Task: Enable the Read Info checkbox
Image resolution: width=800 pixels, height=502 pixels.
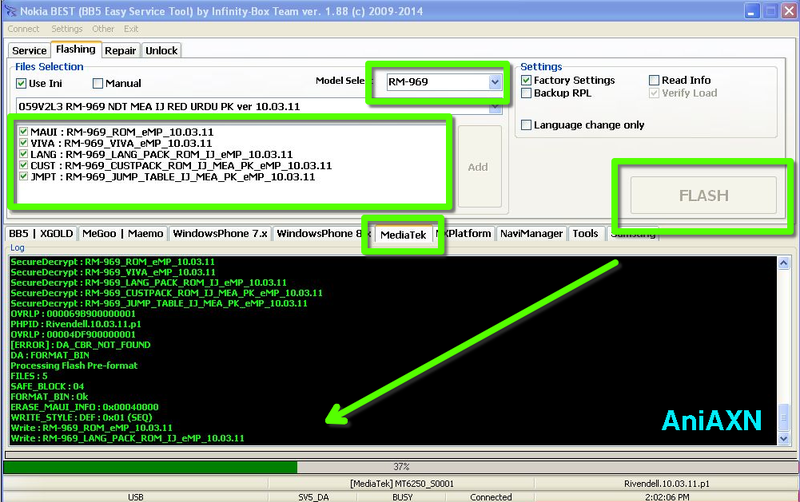Action: (x=654, y=80)
